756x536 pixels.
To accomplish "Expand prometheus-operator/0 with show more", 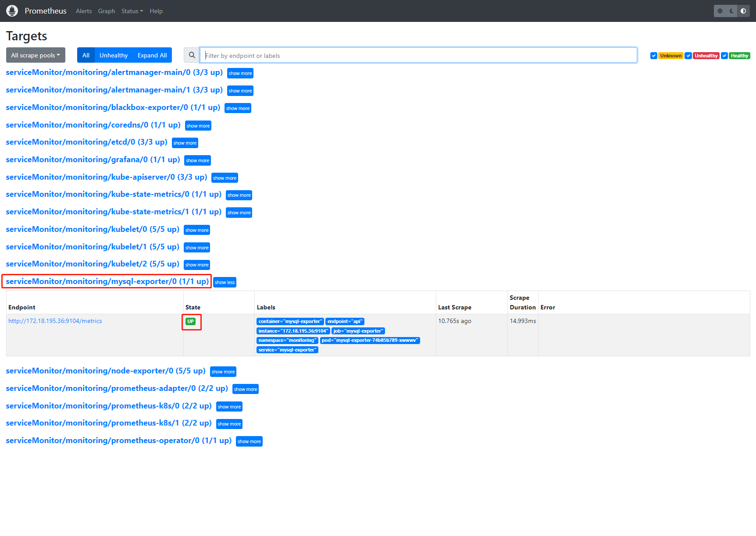I will click(x=249, y=441).
